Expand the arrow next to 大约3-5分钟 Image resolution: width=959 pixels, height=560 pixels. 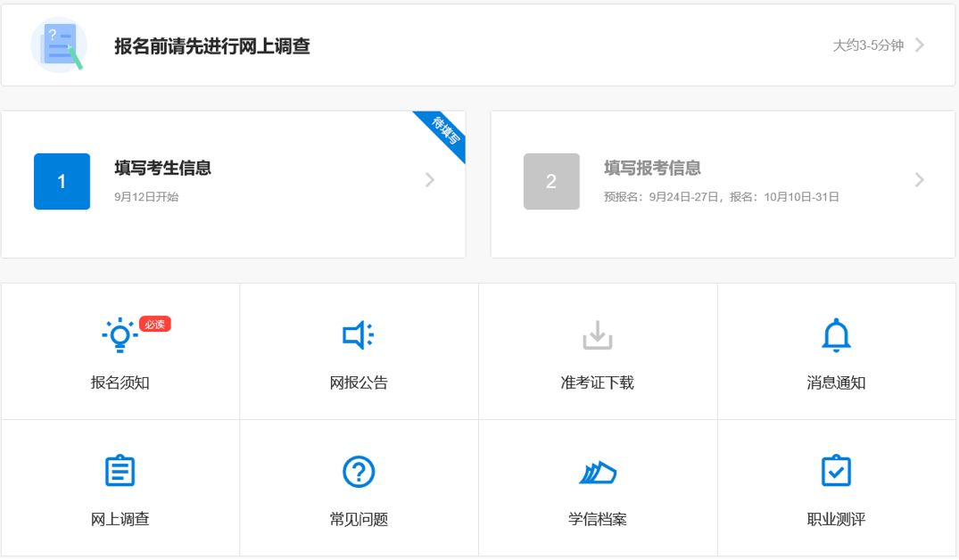point(920,45)
